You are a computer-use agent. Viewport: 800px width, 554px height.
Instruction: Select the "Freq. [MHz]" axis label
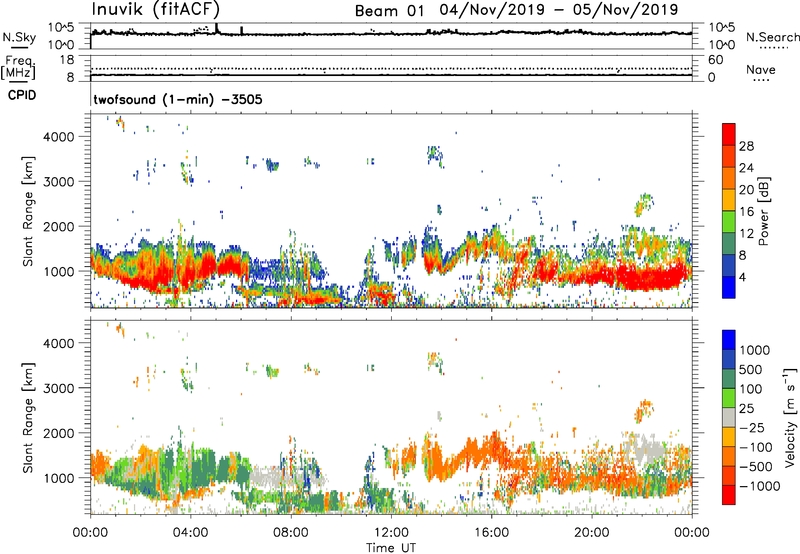tap(18, 67)
